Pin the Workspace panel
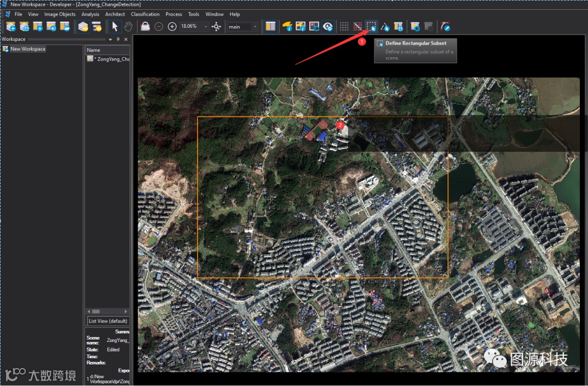 [118, 39]
